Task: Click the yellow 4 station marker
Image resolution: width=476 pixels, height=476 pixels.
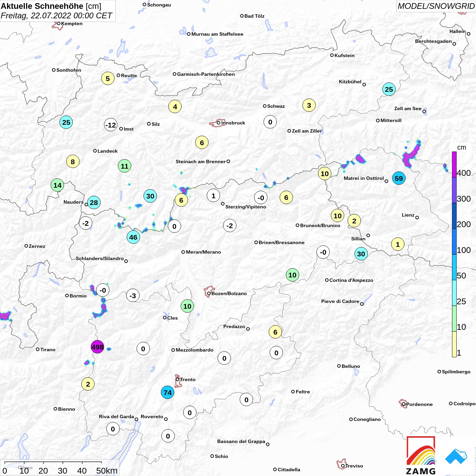Action: coord(175,106)
